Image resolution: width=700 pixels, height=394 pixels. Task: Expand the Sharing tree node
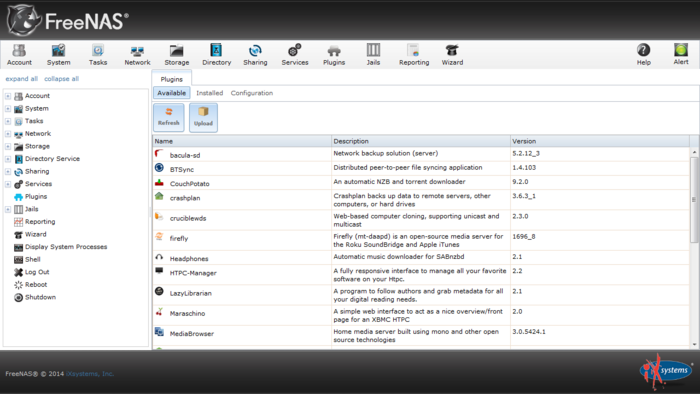click(x=8, y=171)
